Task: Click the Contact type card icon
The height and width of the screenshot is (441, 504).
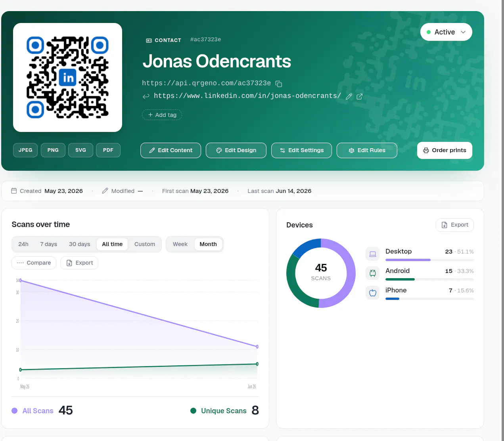Action: [149, 40]
